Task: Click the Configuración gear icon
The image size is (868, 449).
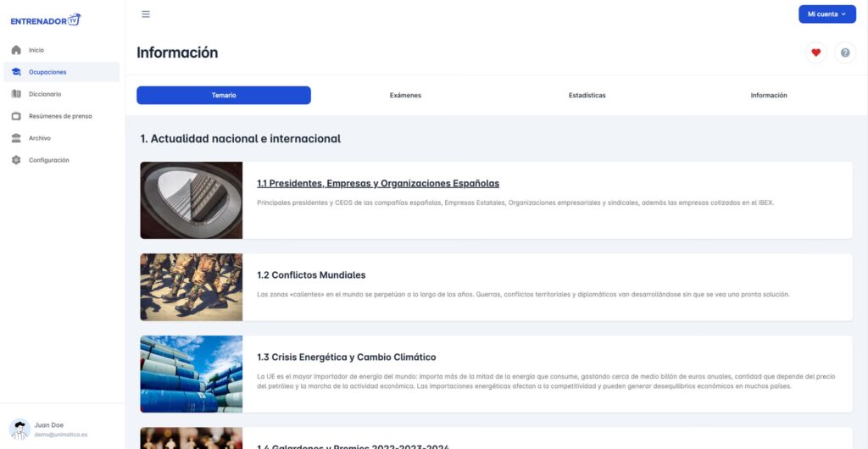Action: coord(16,160)
